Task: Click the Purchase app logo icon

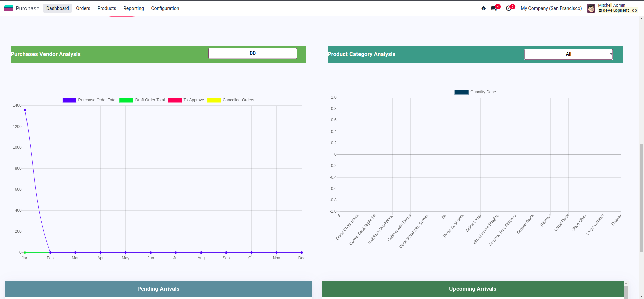Action: point(9,8)
